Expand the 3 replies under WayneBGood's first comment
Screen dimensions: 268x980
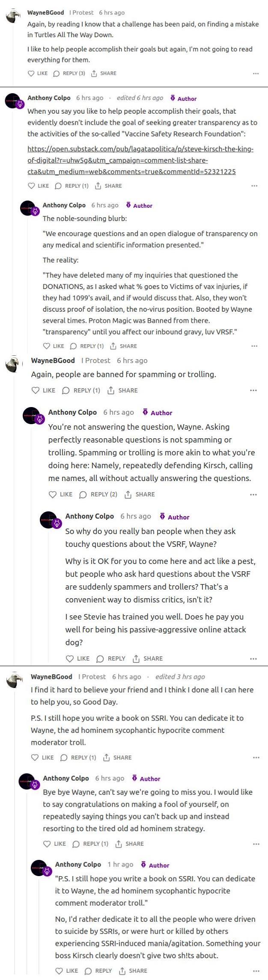(x=69, y=73)
